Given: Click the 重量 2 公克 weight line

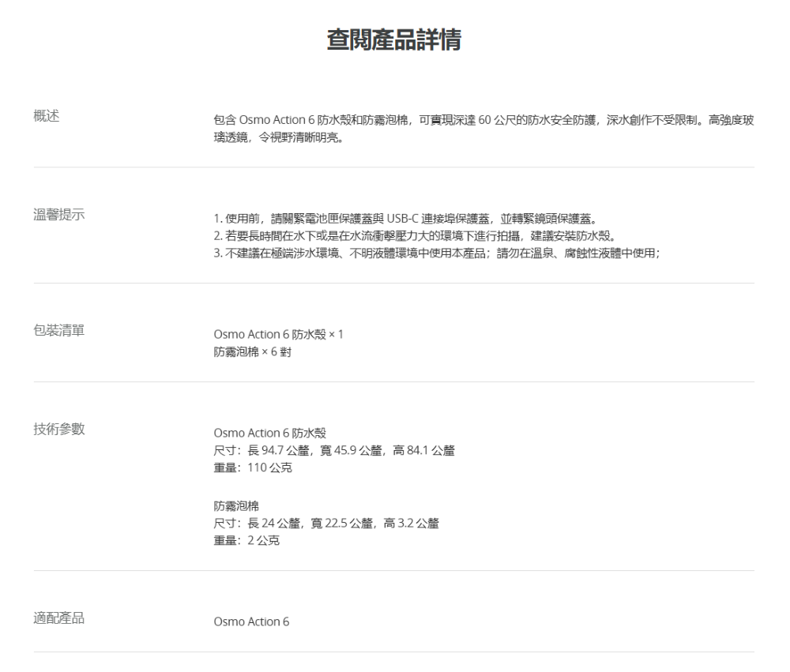Looking at the screenshot, I should pyautogui.click(x=246, y=540).
